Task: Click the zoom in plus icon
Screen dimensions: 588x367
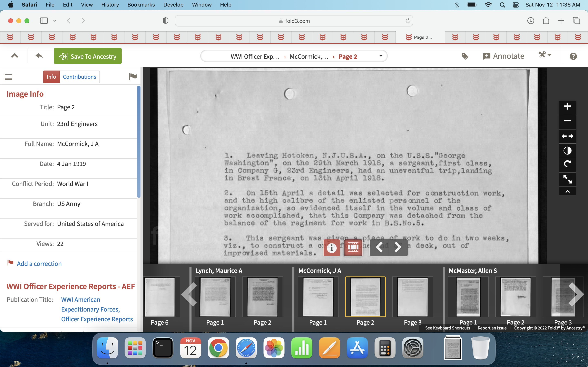Action: [x=567, y=106]
